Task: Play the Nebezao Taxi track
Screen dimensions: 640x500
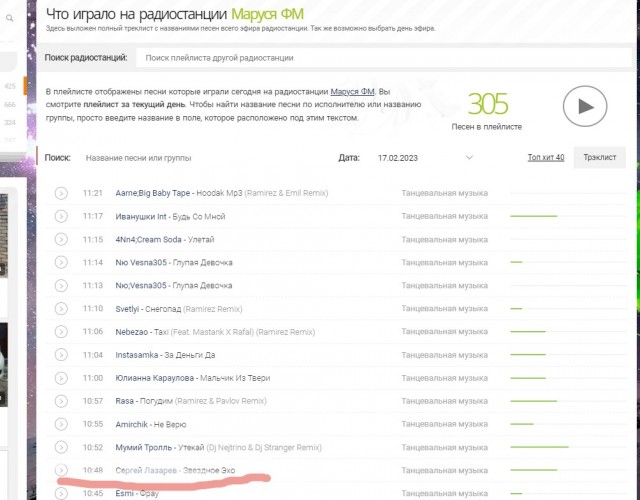Action: coord(61,332)
